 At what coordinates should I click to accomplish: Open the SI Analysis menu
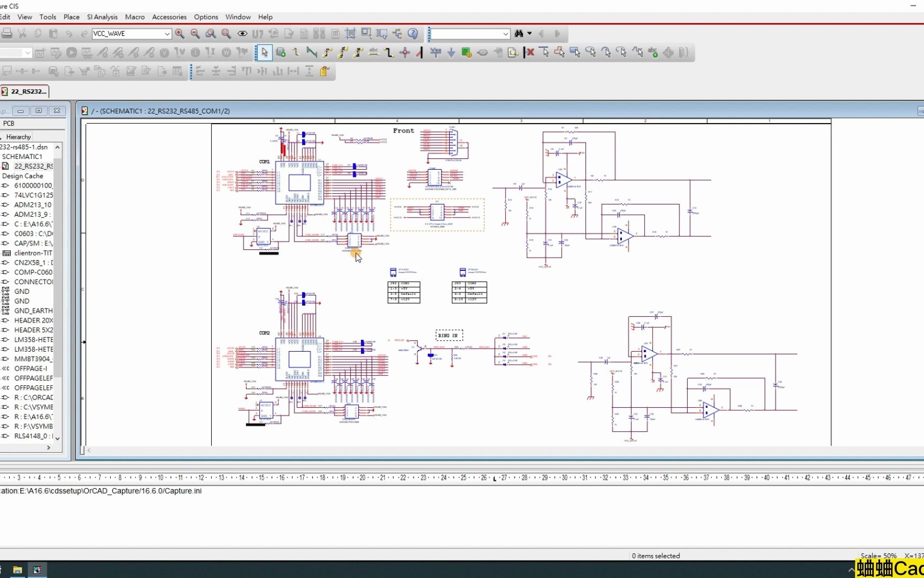tap(102, 17)
